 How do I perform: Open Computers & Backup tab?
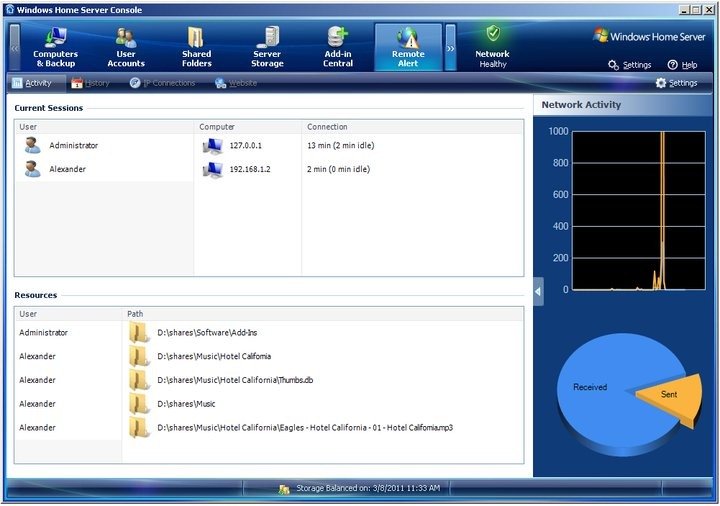pos(56,47)
